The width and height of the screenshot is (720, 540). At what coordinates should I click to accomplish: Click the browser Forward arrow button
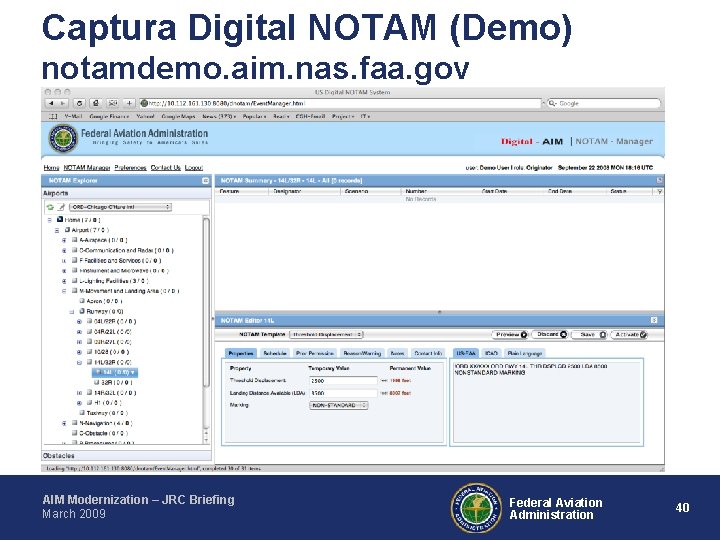click(x=63, y=103)
